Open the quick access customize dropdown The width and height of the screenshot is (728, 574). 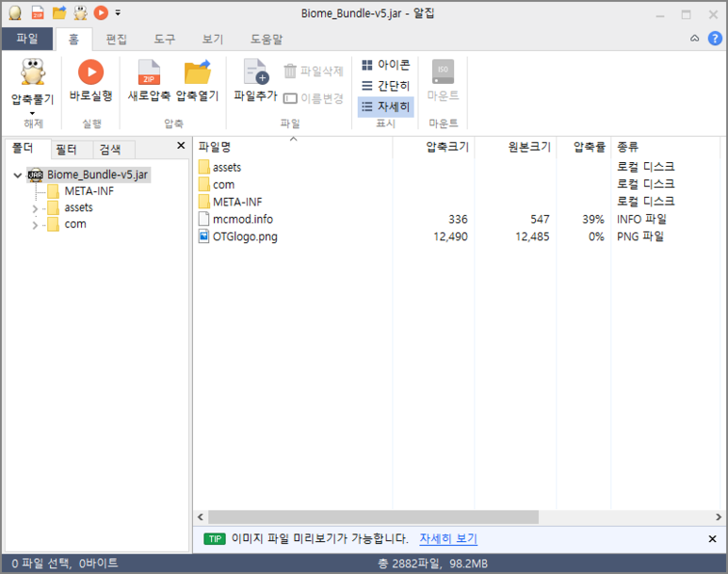[118, 13]
